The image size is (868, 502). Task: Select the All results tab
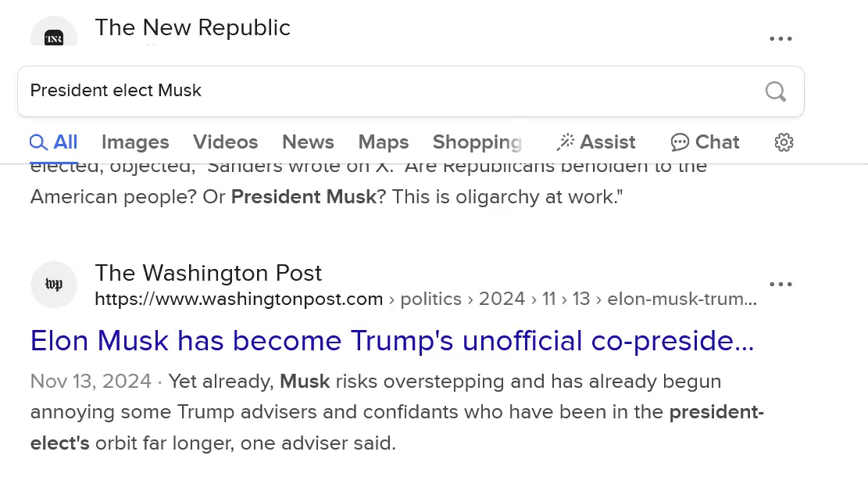(x=54, y=142)
